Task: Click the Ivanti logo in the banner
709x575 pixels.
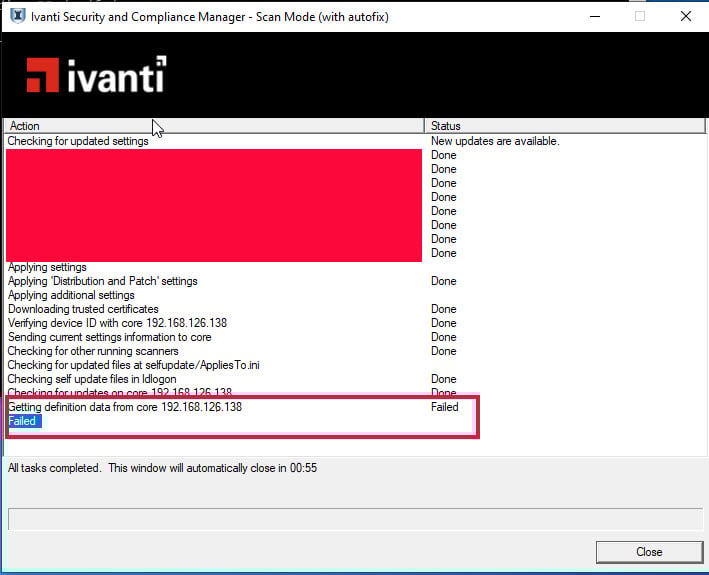Action: (x=96, y=75)
